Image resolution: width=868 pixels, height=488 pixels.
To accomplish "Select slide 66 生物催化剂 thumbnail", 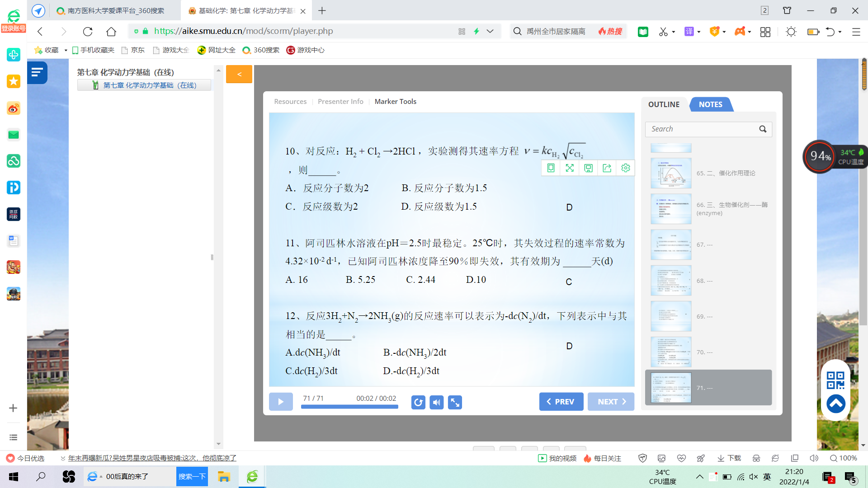I will 671,209.
